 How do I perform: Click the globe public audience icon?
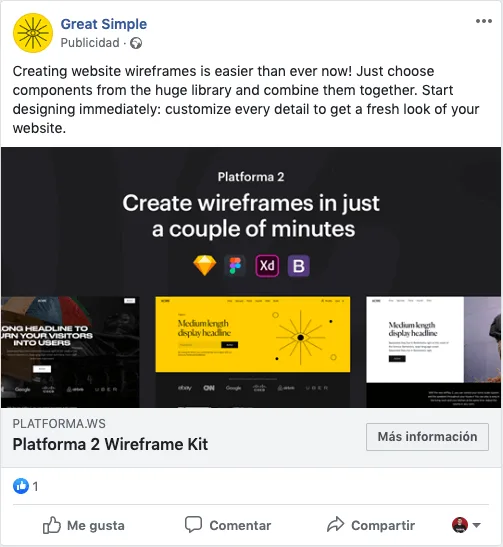coord(136,43)
